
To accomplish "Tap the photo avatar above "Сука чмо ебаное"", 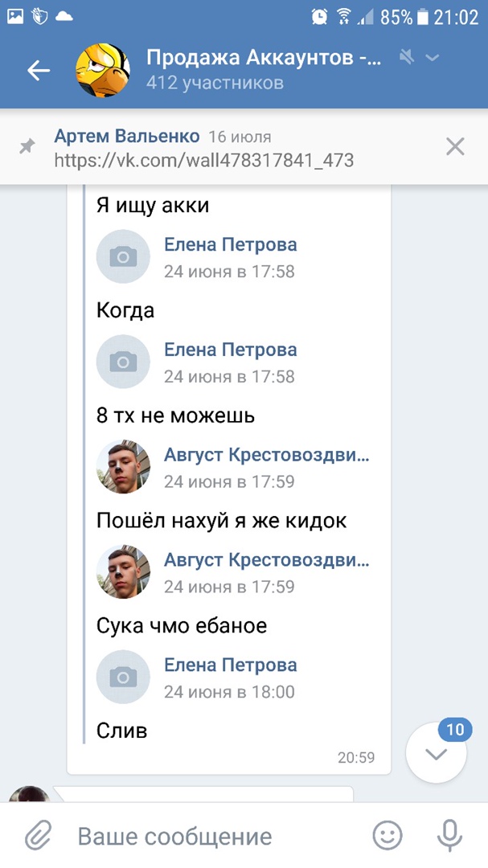I will click(123, 571).
